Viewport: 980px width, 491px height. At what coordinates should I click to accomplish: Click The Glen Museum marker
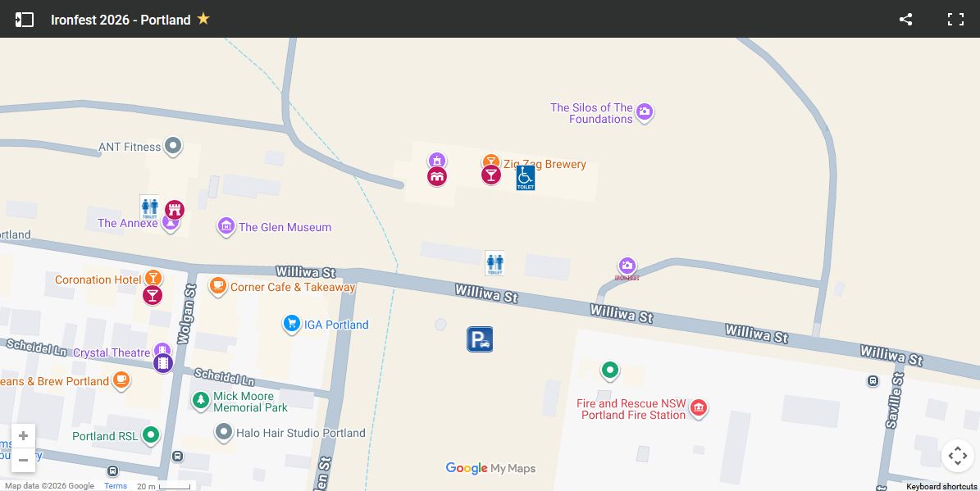[226, 226]
